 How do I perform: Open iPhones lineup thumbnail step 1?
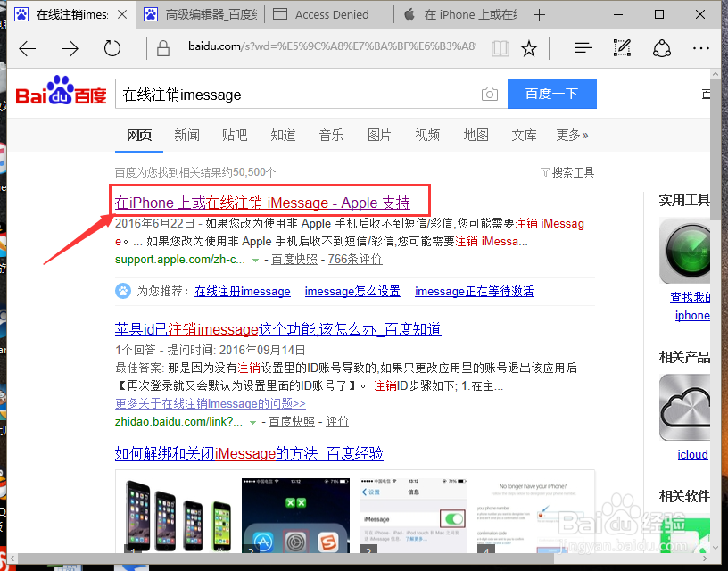pos(178,515)
